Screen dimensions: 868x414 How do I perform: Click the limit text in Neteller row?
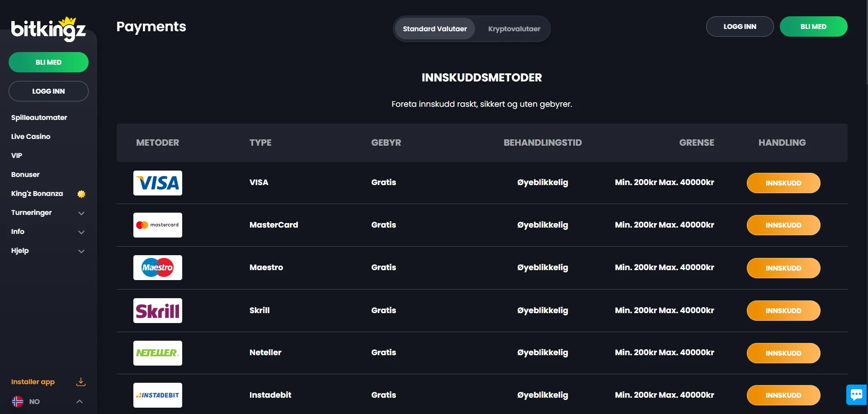click(665, 352)
